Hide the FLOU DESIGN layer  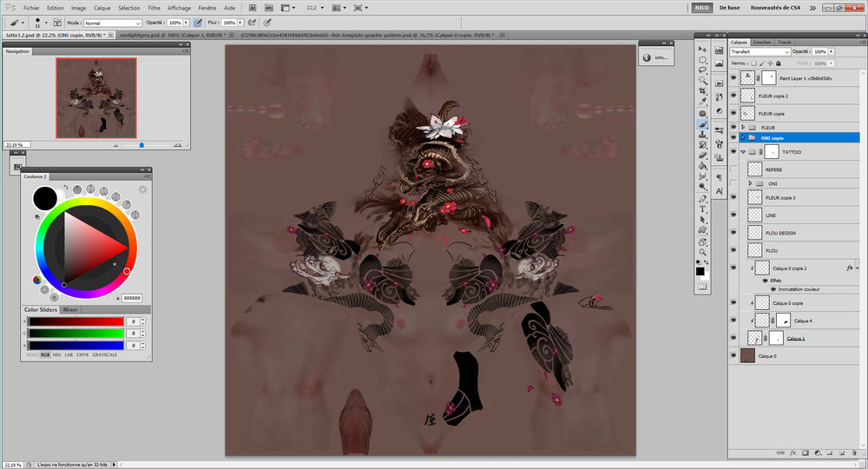(733, 233)
